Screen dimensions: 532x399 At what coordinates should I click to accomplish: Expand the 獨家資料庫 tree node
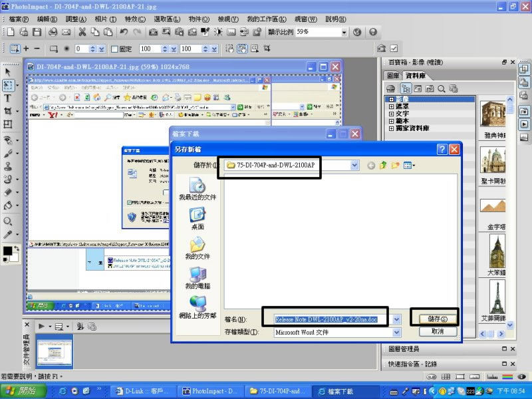click(391, 128)
